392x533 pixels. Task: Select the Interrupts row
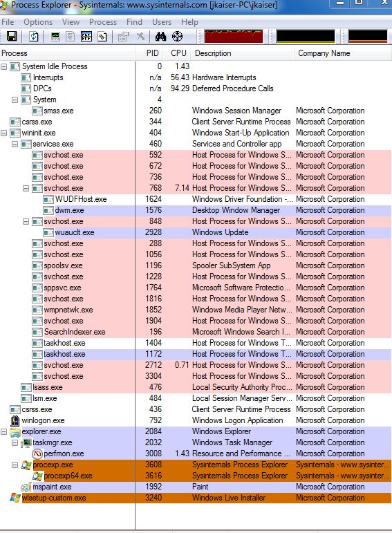click(x=196, y=77)
